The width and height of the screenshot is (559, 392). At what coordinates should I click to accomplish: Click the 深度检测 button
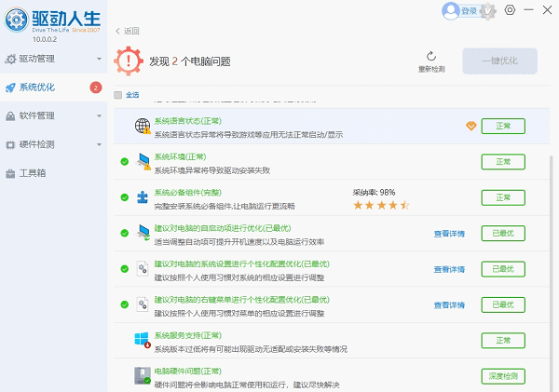(503, 376)
